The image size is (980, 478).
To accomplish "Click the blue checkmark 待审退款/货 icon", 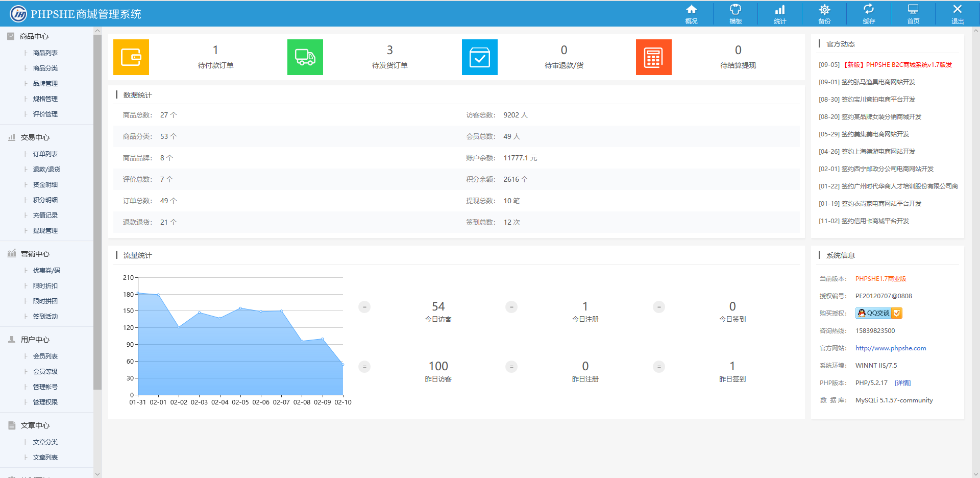I will (x=480, y=57).
